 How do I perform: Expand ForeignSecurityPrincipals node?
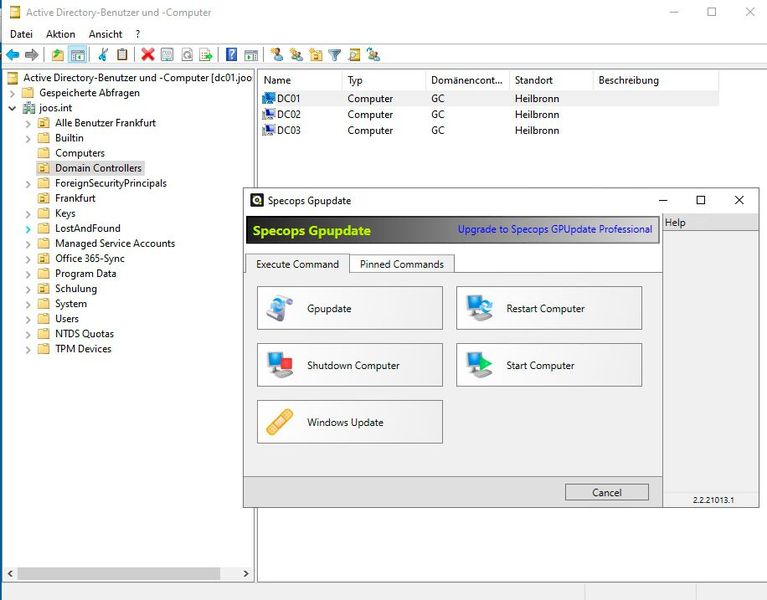tap(28, 184)
